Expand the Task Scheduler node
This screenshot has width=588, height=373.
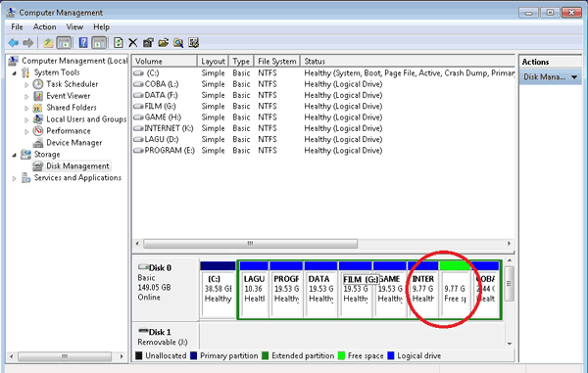(x=26, y=85)
